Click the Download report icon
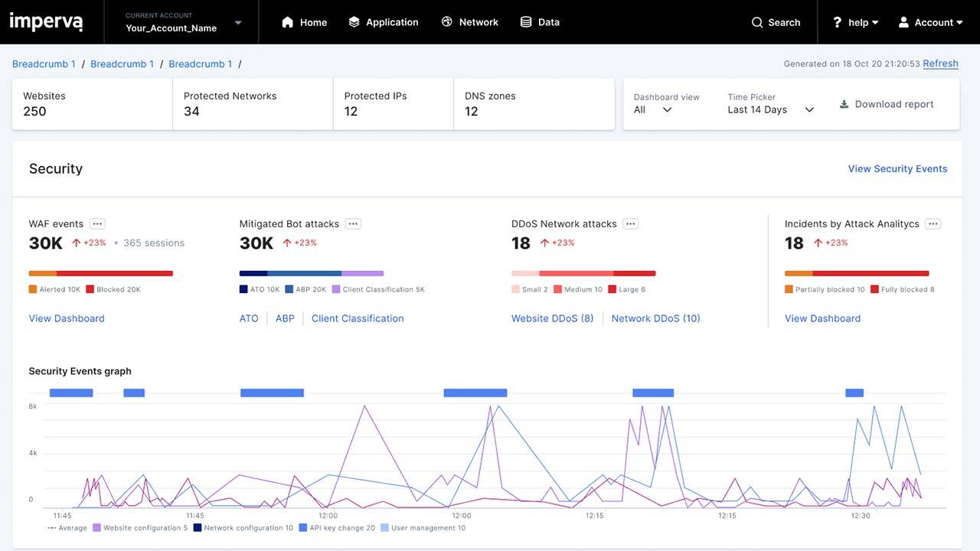 (844, 104)
